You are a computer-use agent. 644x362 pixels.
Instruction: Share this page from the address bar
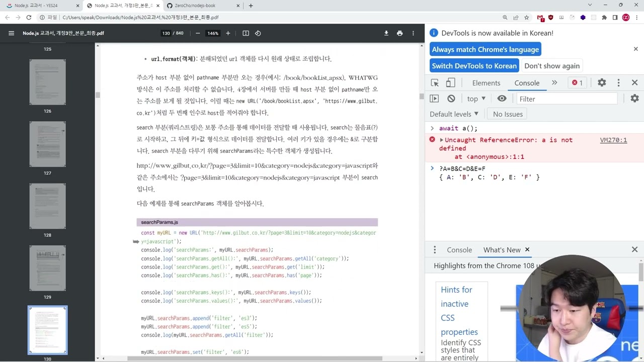(x=516, y=17)
